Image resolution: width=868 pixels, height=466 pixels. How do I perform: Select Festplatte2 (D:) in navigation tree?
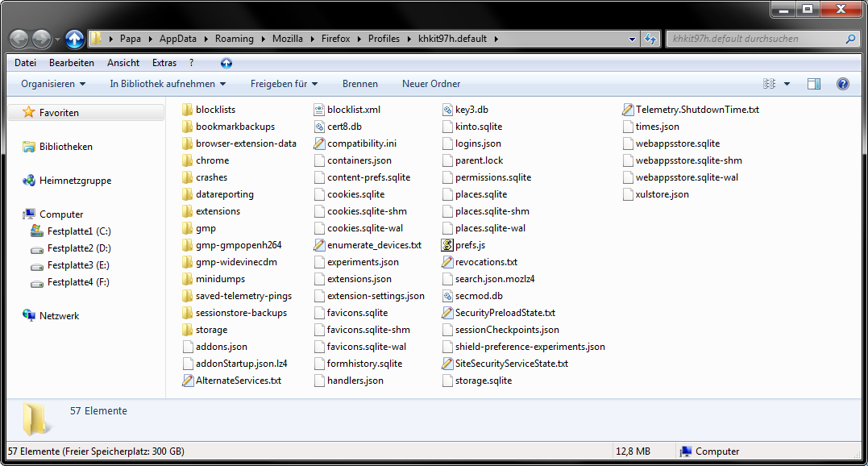pos(79,248)
